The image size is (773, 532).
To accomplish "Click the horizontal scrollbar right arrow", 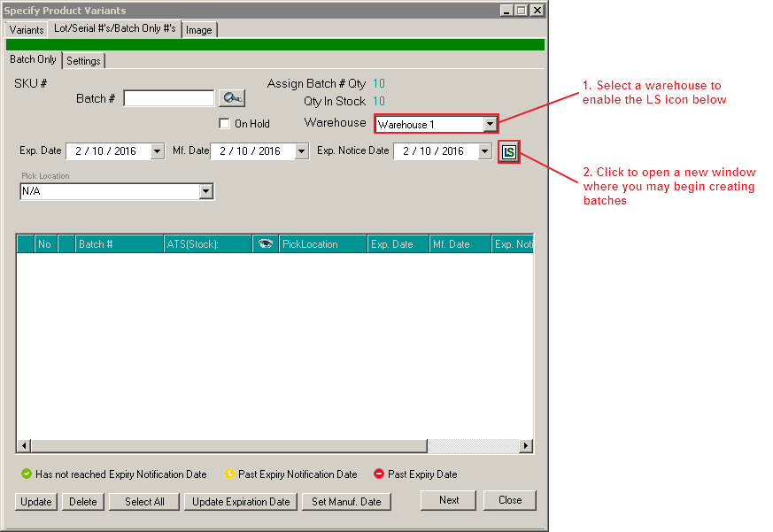I will tap(526, 446).
